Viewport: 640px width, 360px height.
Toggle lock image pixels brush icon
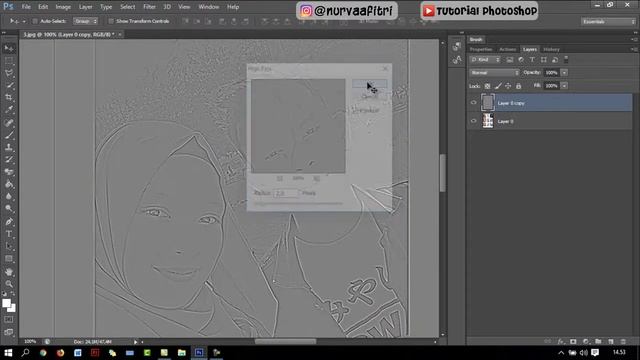(x=498, y=86)
